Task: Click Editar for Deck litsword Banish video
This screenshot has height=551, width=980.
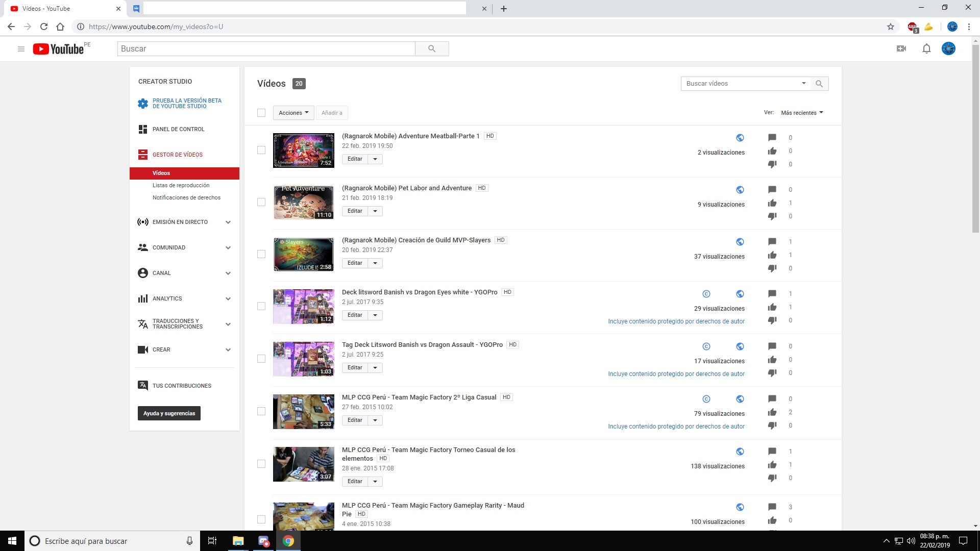Action: point(355,315)
